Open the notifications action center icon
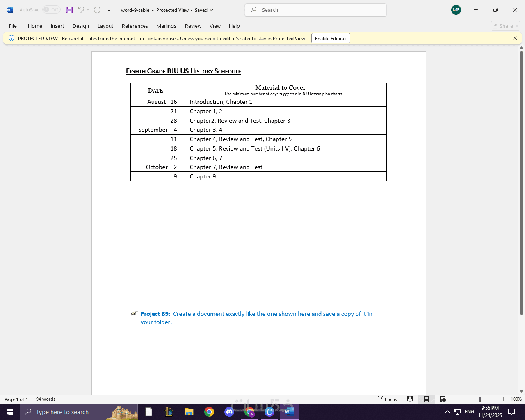 click(511, 412)
